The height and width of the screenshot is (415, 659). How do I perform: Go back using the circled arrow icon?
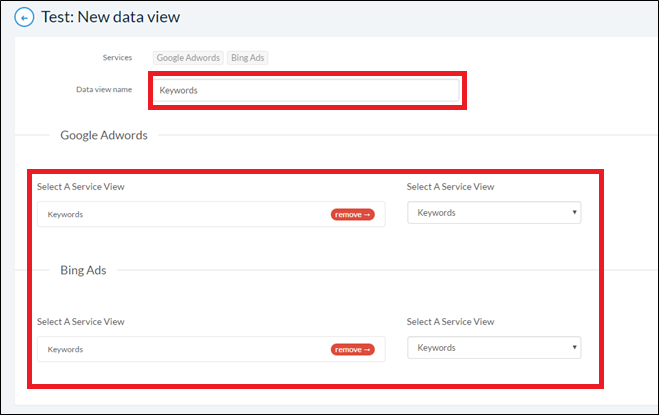(x=24, y=18)
